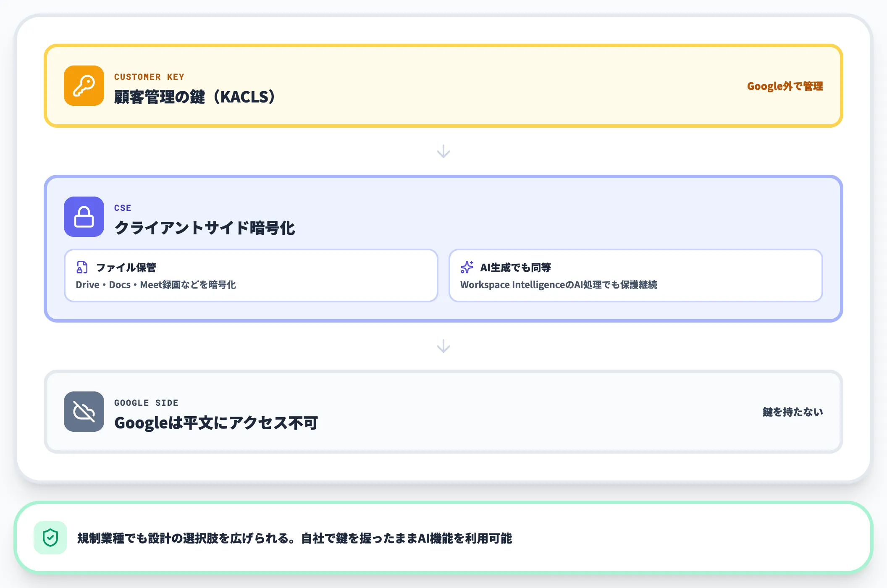Viewport: 887px width, 588px height.
Task: Open the AI生成でも同等 sub-card
Action: [x=636, y=276]
